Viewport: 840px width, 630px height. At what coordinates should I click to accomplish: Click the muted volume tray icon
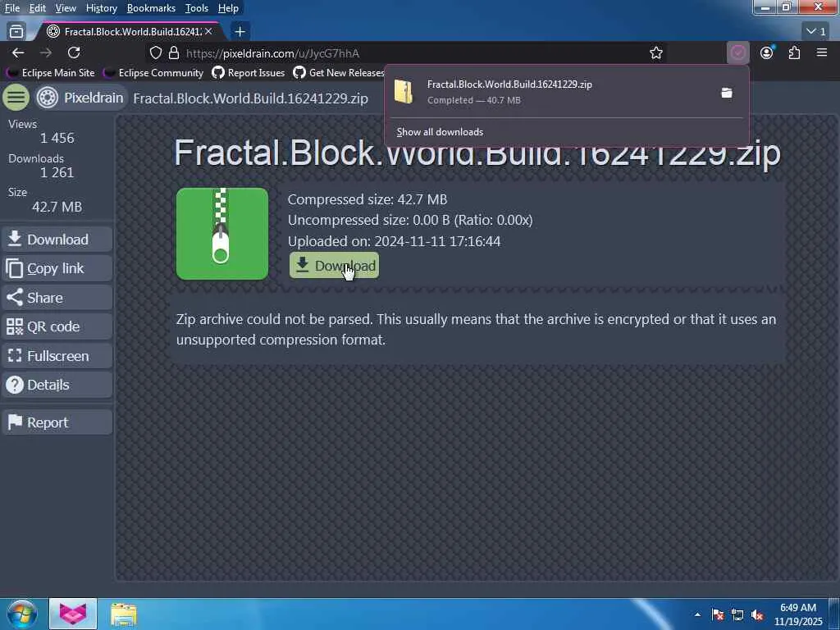757,614
